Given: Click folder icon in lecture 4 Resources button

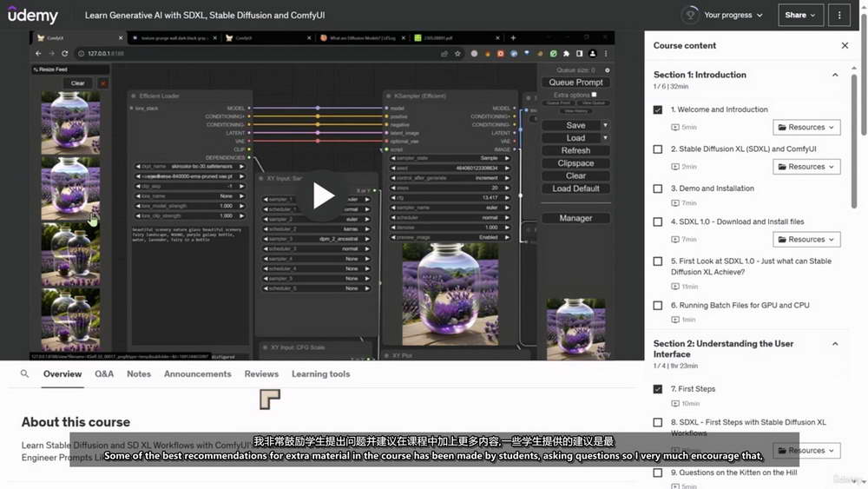Looking at the screenshot, I should click(x=782, y=239).
